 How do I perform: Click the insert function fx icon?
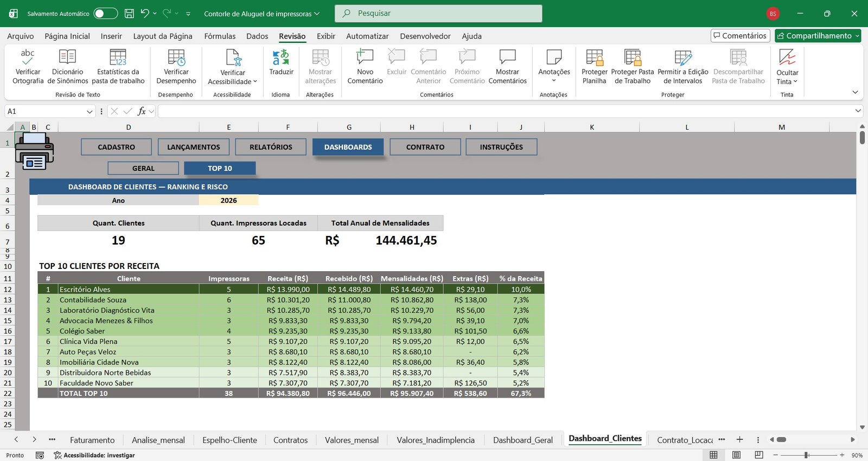pos(142,111)
